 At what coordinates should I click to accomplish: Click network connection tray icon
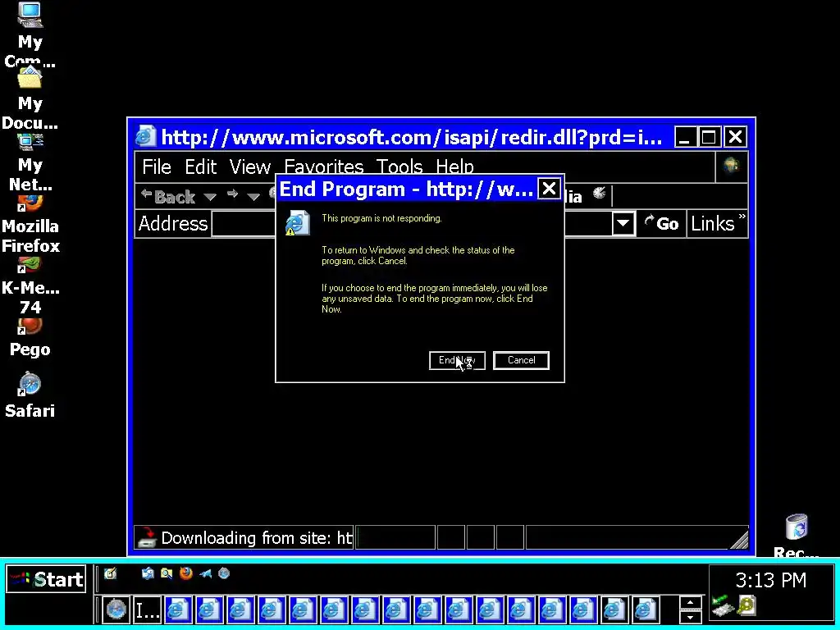(722, 606)
